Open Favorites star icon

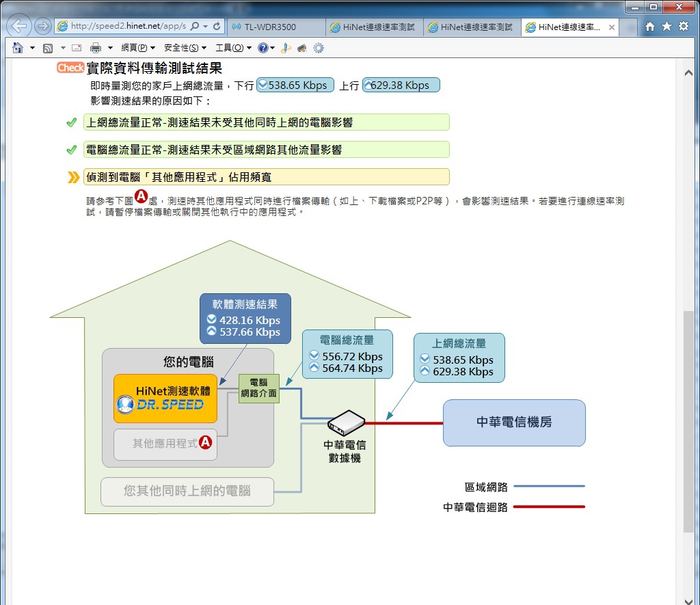click(667, 27)
